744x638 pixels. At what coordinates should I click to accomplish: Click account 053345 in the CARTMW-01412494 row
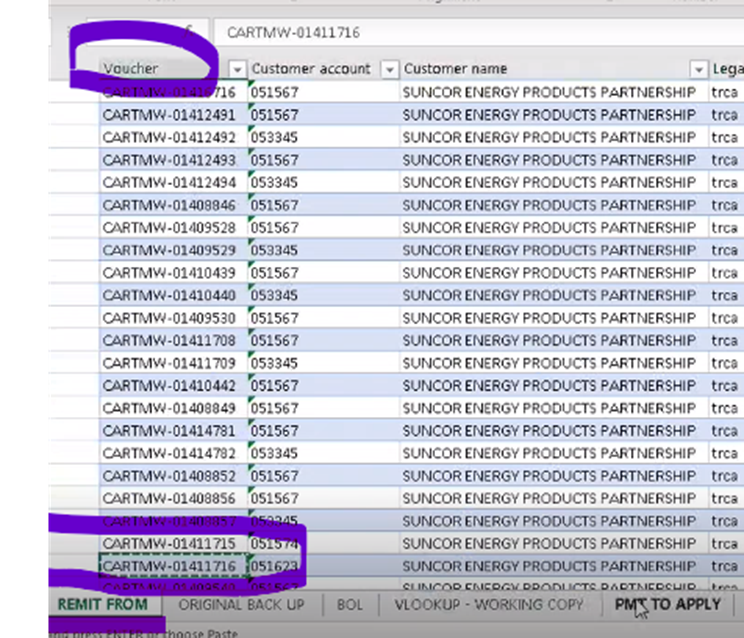click(324, 183)
